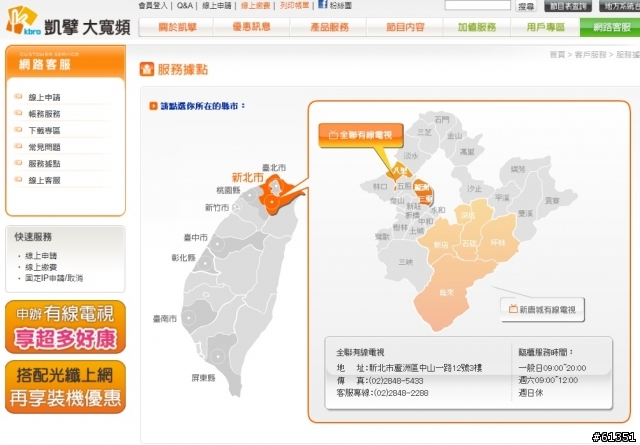The height and width of the screenshot is (445, 640).
Task: Click the 搜尋 button
Action: [526, 6]
